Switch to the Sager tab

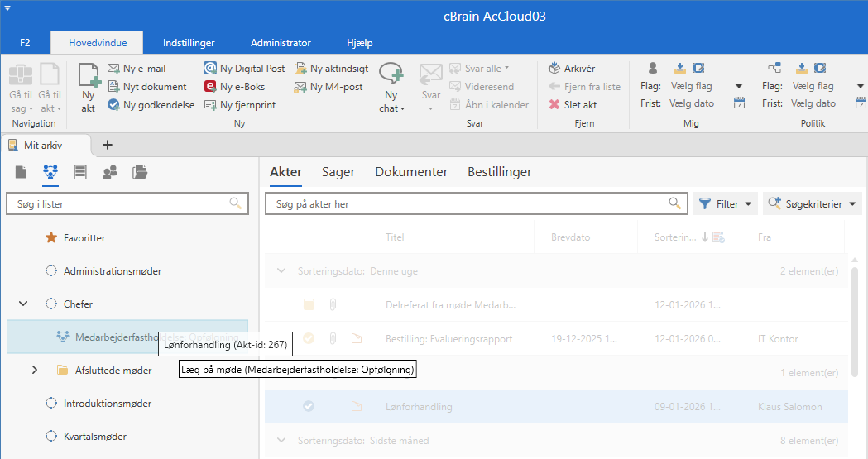click(338, 172)
